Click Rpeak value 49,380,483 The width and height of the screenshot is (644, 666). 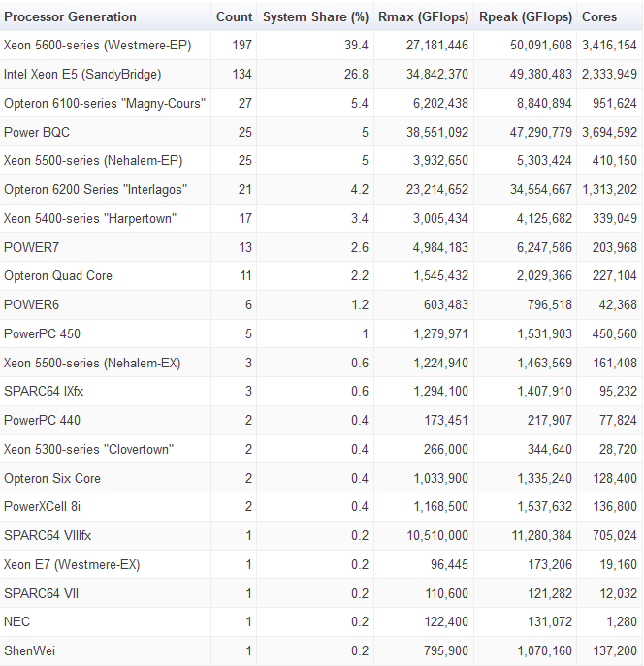click(x=541, y=75)
